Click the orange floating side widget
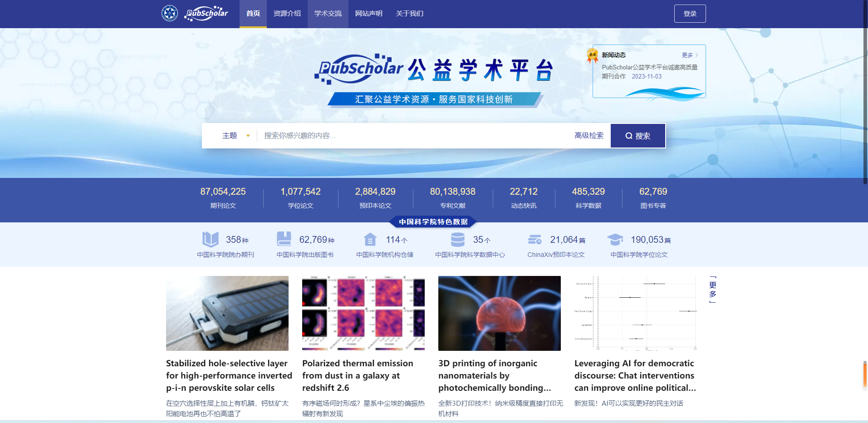This screenshot has width=868, height=423. [x=865, y=374]
